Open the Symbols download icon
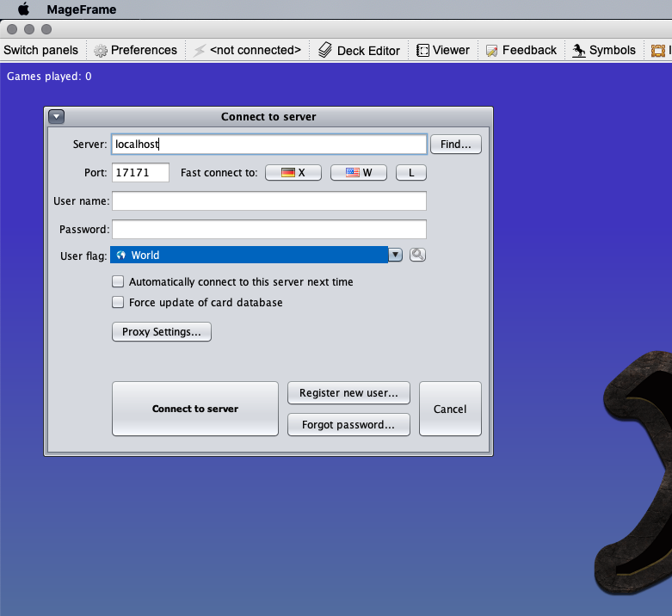The width and height of the screenshot is (672, 616). click(x=579, y=51)
